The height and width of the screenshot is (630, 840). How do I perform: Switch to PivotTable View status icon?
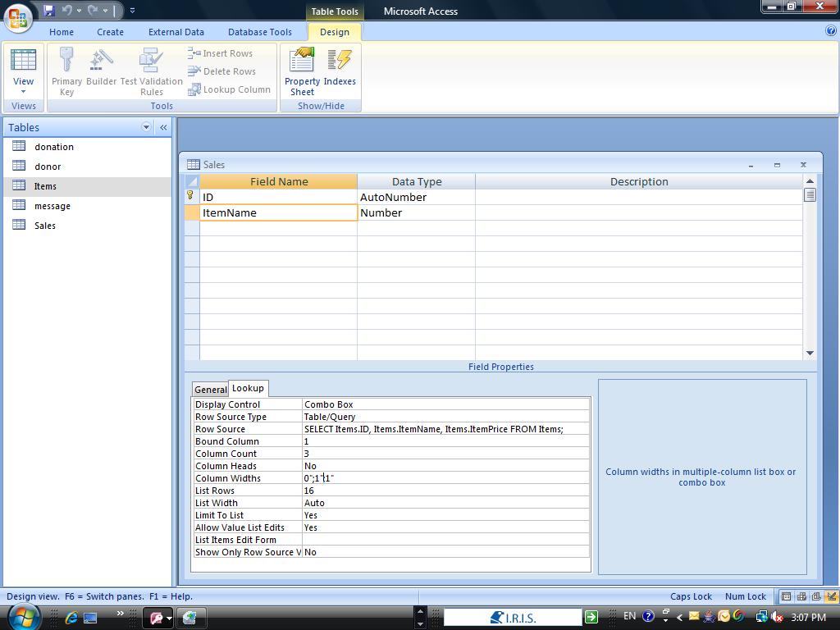801,596
